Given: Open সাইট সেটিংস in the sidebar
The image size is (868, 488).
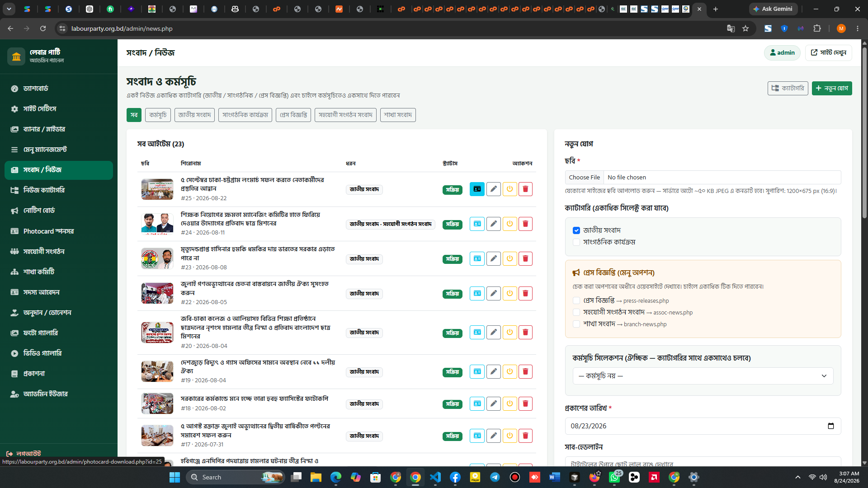Looking at the screenshot, I should click(59, 109).
